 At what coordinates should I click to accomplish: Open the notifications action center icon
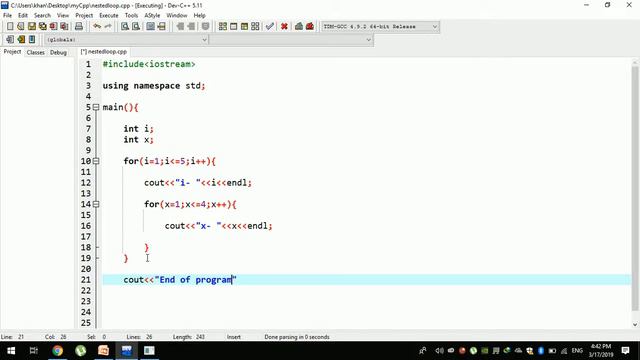tap(625, 351)
